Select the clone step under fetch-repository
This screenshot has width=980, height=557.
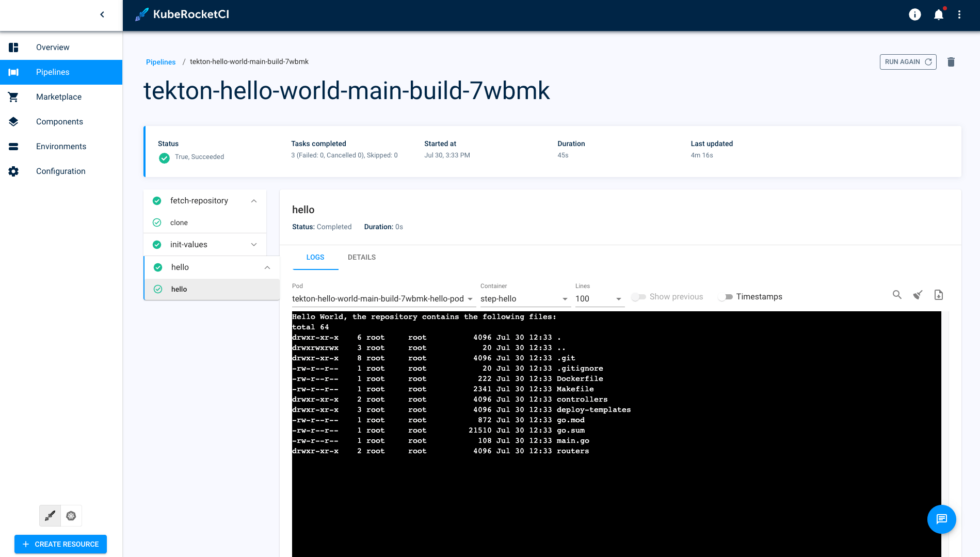(179, 222)
